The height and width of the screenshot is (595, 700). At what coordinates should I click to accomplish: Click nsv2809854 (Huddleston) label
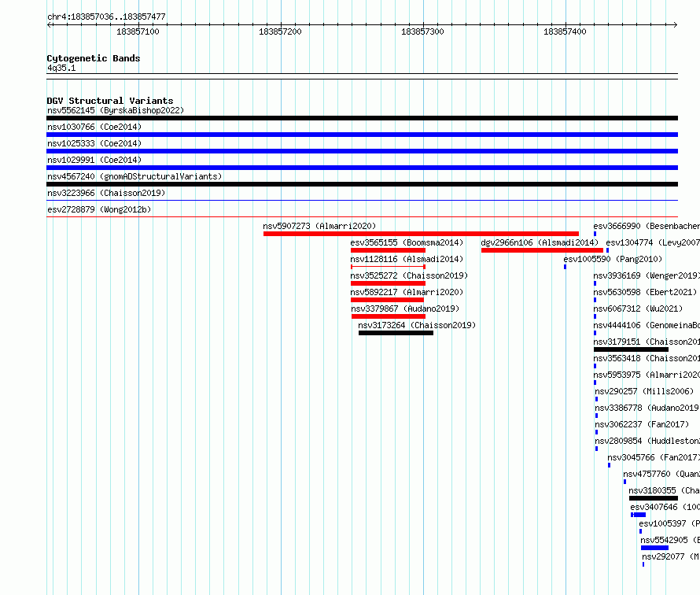point(647,441)
